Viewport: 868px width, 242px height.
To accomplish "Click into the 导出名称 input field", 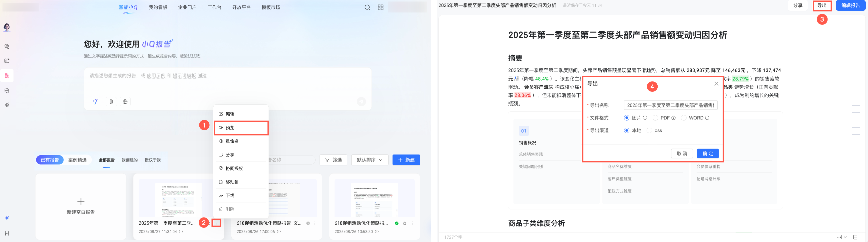I will 671,105.
